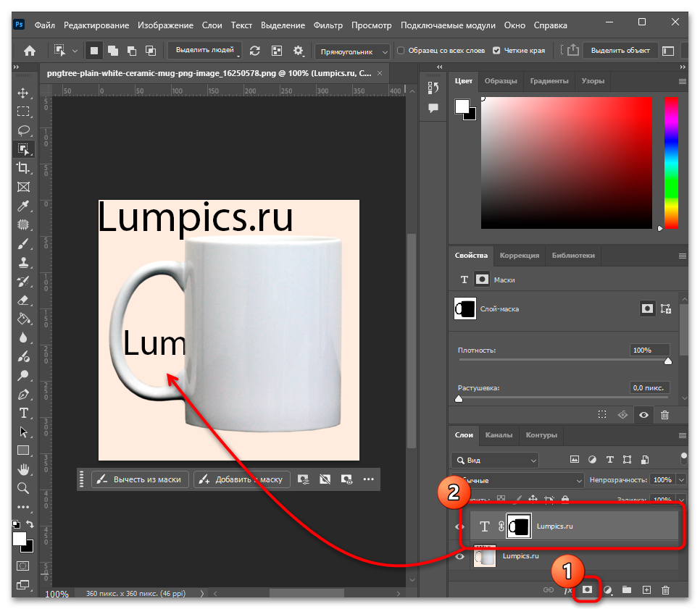Screen dimensions: 700x609
Task: Select the Lasso tool
Action: [23, 130]
